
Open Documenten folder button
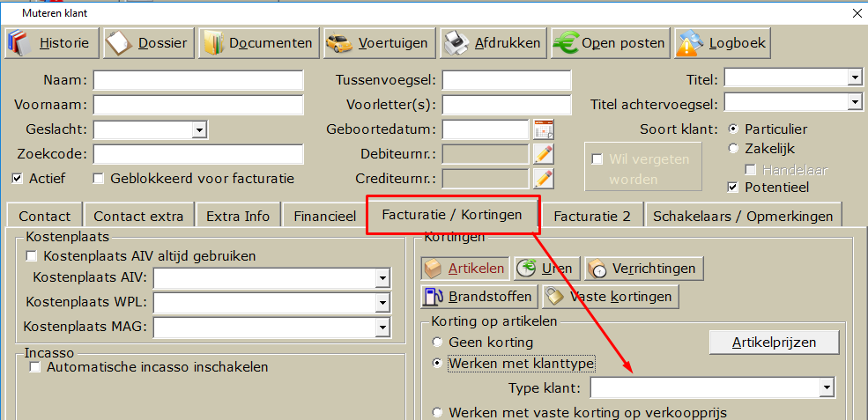tap(259, 43)
